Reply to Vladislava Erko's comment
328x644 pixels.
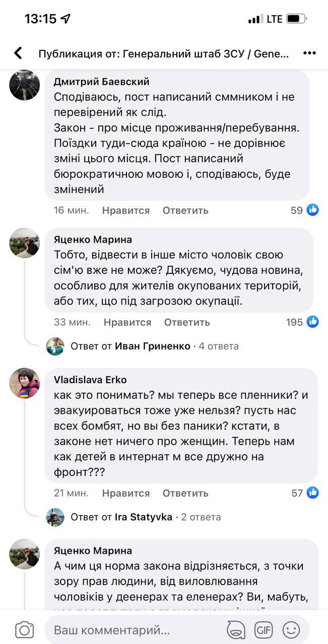tap(185, 493)
